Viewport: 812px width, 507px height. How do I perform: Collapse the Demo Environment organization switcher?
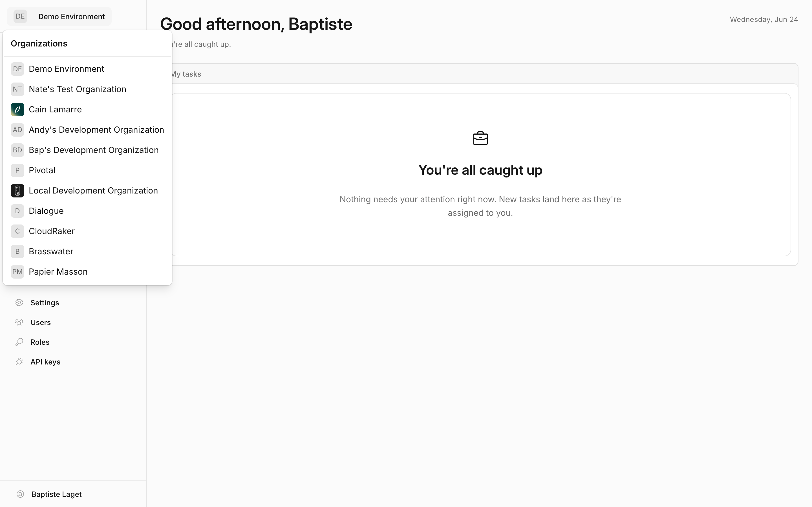[59, 16]
